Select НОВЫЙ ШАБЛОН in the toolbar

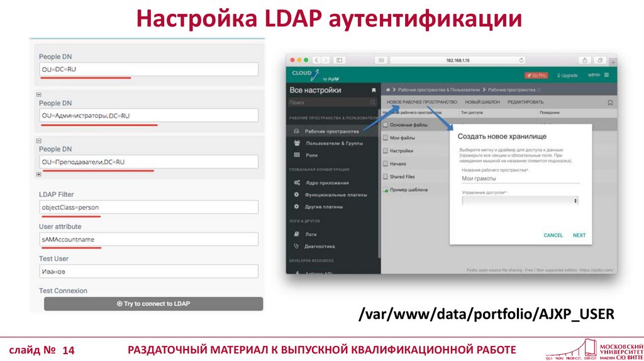[x=482, y=102]
